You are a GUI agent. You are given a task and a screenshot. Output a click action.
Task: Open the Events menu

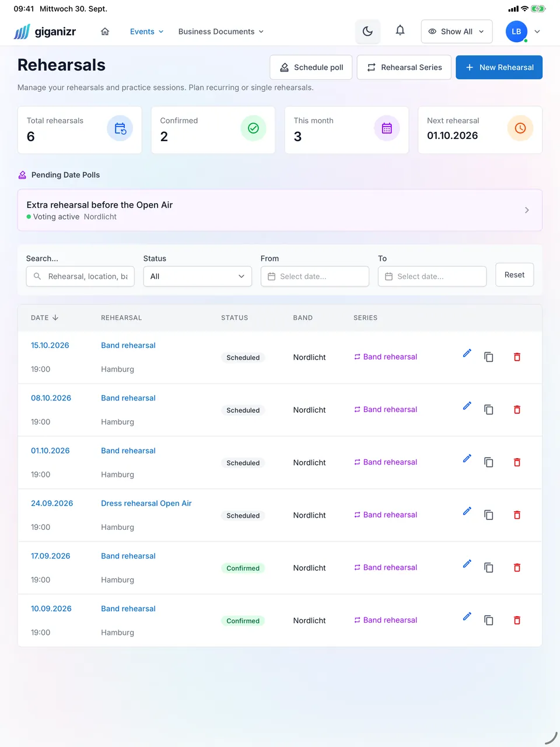coord(147,32)
